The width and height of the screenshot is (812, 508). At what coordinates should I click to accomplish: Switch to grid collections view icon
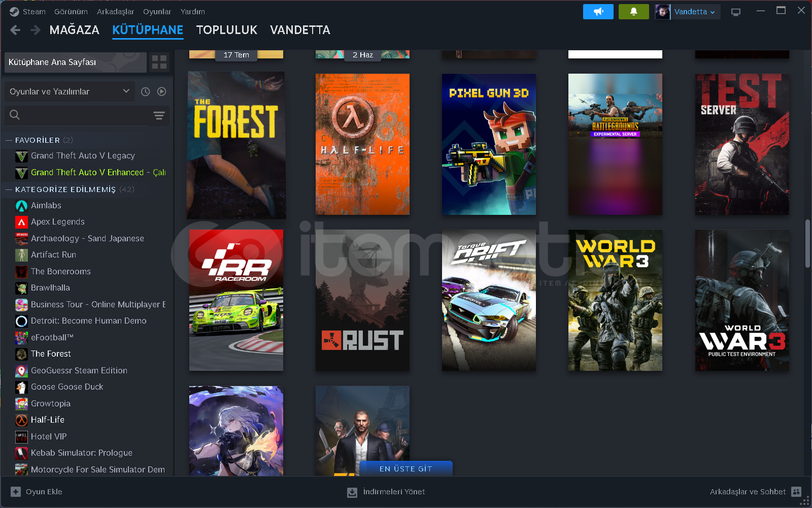tap(159, 62)
